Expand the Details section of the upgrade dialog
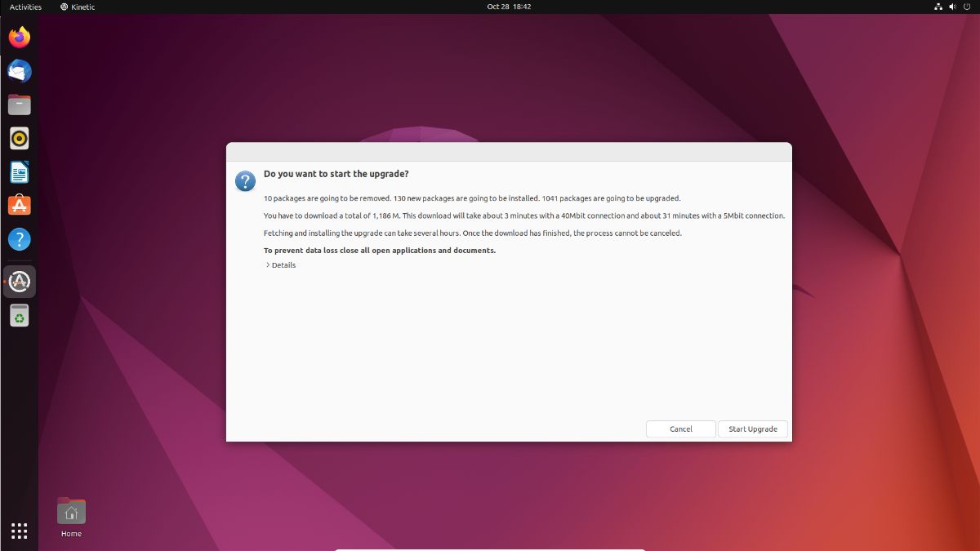 (281, 264)
